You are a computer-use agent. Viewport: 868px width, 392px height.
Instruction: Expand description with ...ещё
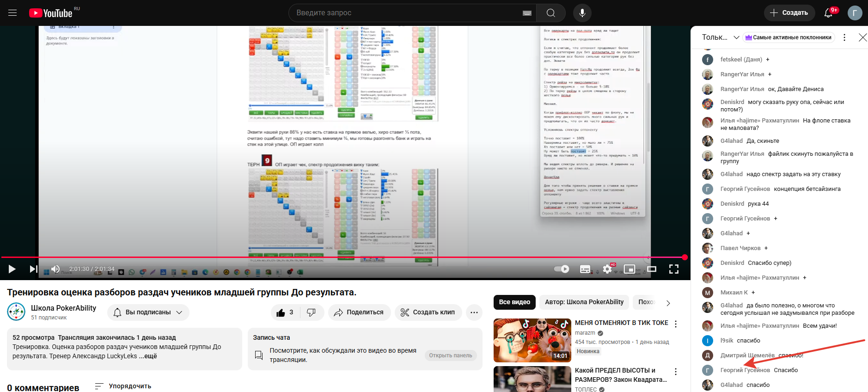(148, 356)
